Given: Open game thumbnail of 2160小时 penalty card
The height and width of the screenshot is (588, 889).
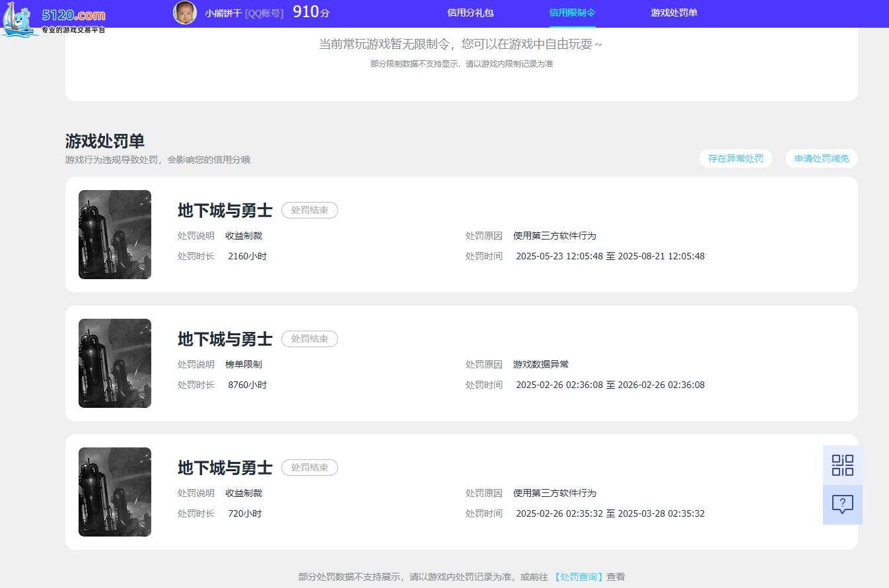Looking at the screenshot, I should [x=115, y=234].
